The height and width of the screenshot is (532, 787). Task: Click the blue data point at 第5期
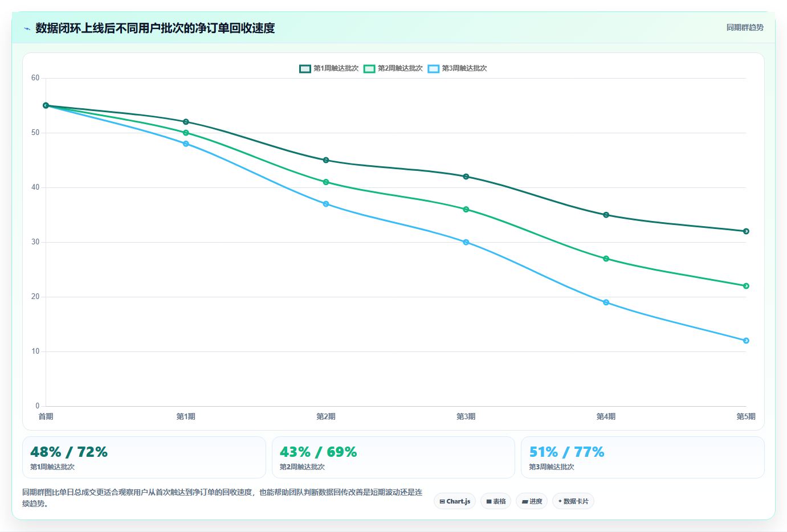(x=746, y=341)
